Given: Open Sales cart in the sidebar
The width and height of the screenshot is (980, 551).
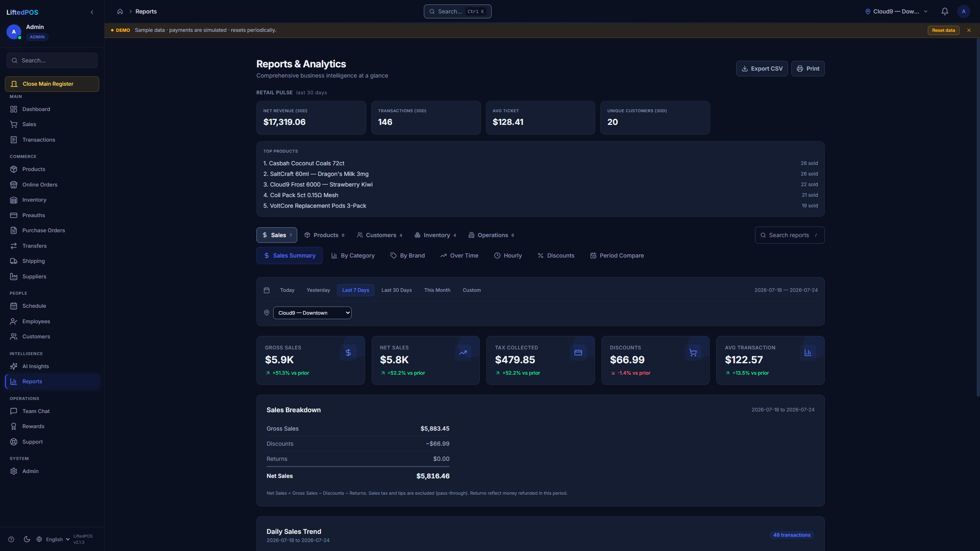Looking at the screenshot, I should 52,124.
